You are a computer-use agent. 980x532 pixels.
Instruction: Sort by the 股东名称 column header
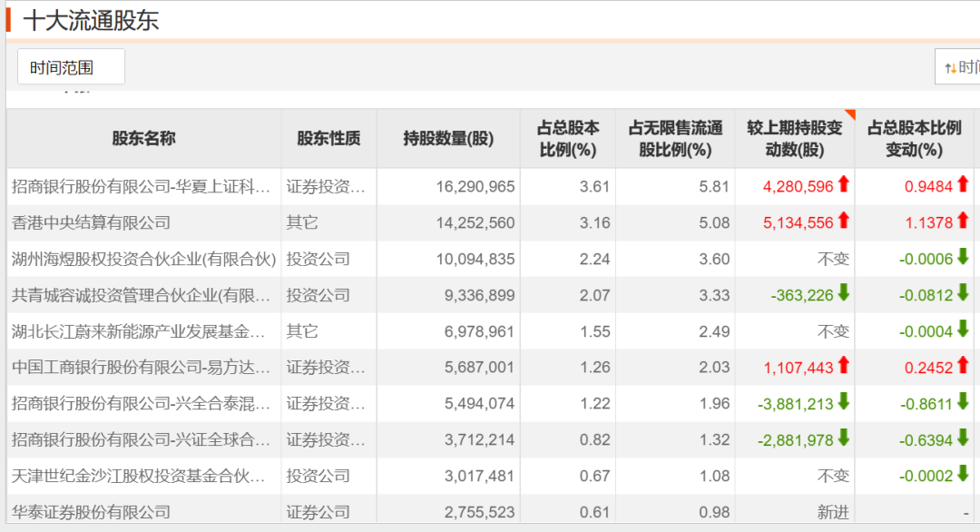143,139
